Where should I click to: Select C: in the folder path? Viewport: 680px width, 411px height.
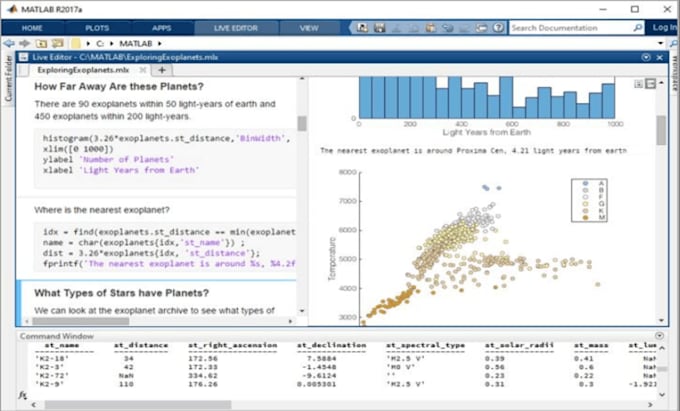click(x=100, y=43)
